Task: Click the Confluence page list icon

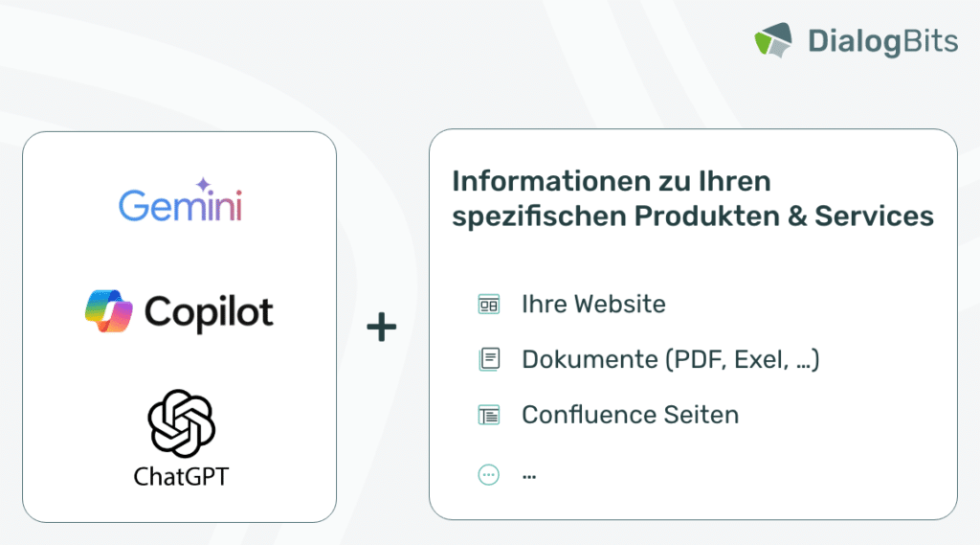Action: click(489, 415)
